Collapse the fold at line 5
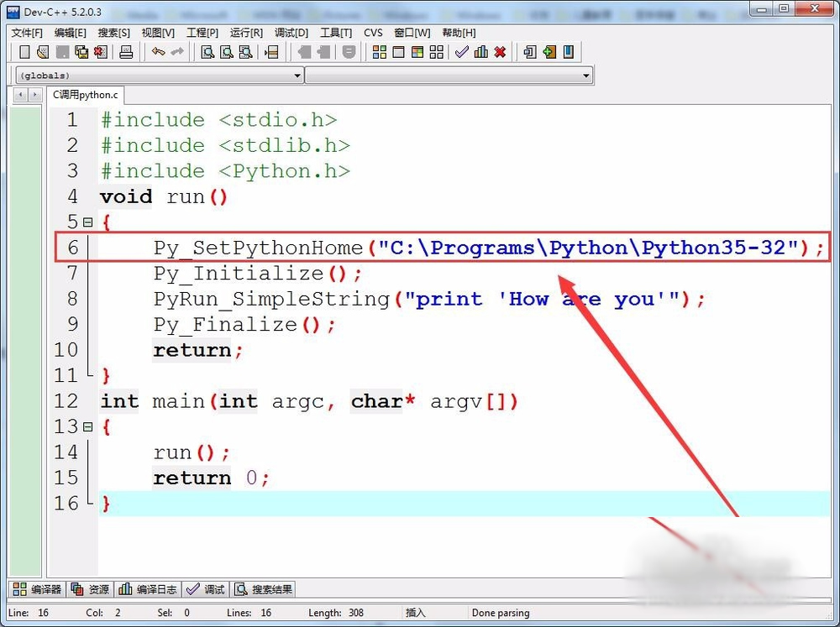This screenshot has width=840, height=627. 88,222
